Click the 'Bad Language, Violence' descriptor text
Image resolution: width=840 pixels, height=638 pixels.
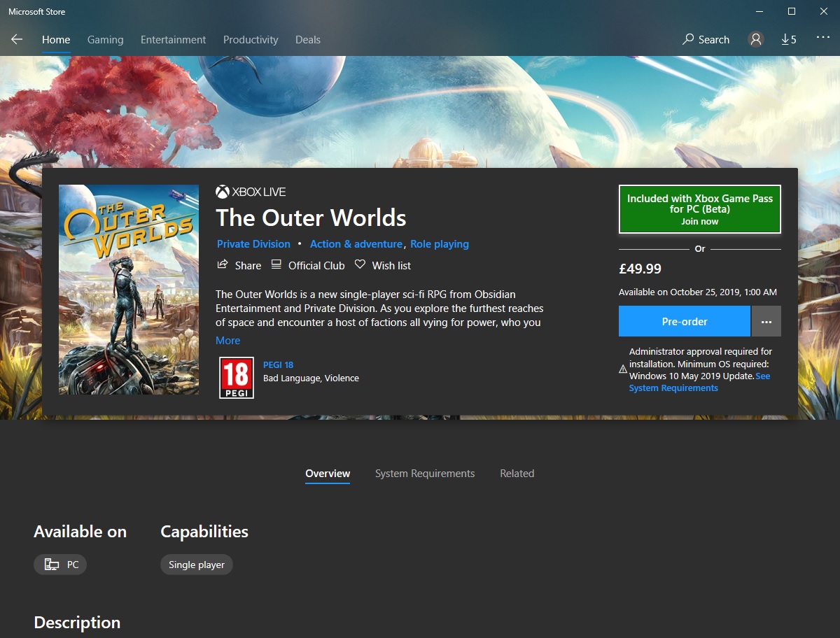pos(311,378)
